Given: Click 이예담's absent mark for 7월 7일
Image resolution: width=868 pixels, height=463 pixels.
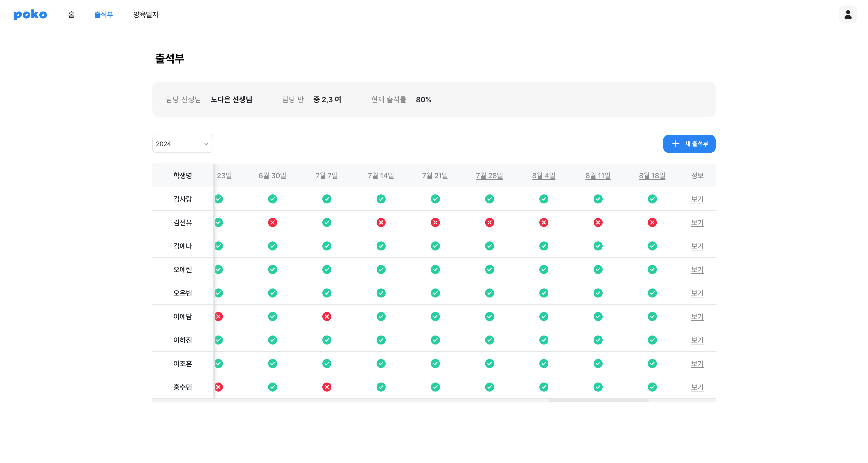Looking at the screenshot, I should [x=326, y=317].
